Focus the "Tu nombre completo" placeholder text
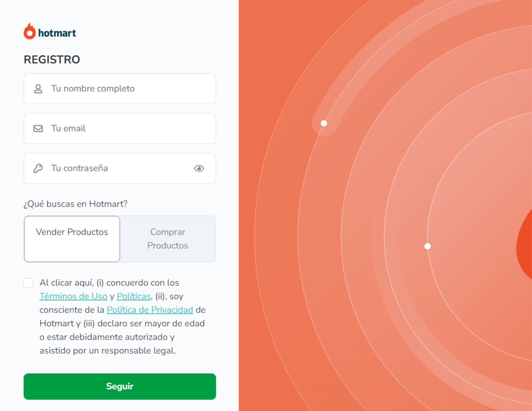 pos(93,89)
